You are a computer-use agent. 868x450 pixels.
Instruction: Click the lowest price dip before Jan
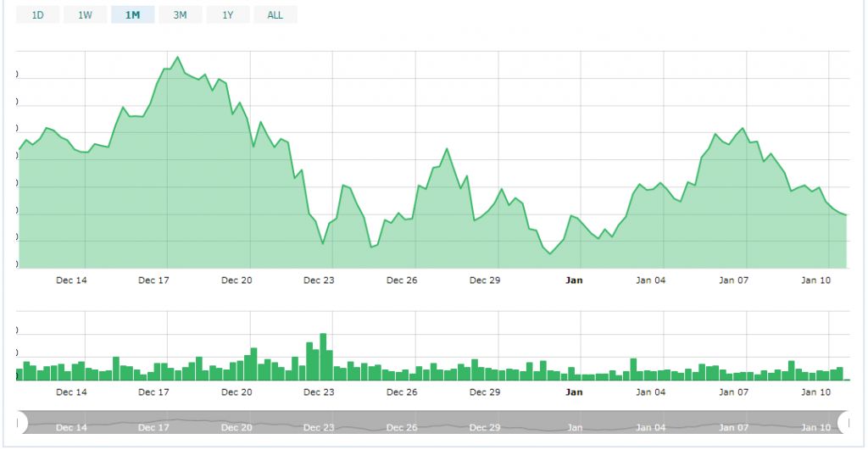550,253
